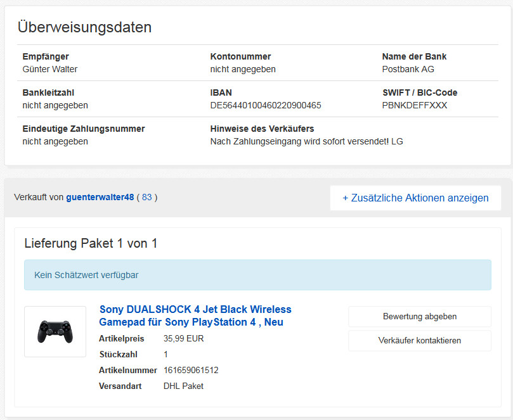Click the recipient name Günter Walter
This screenshot has height=420, width=513.
tap(50, 69)
